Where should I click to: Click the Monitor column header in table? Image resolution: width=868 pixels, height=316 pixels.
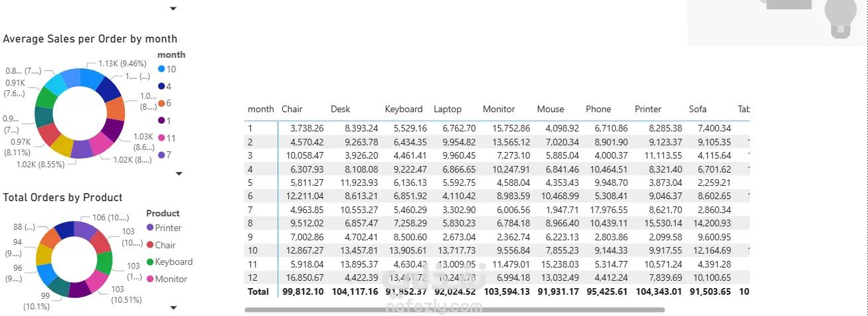pyautogui.click(x=499, y=109)
